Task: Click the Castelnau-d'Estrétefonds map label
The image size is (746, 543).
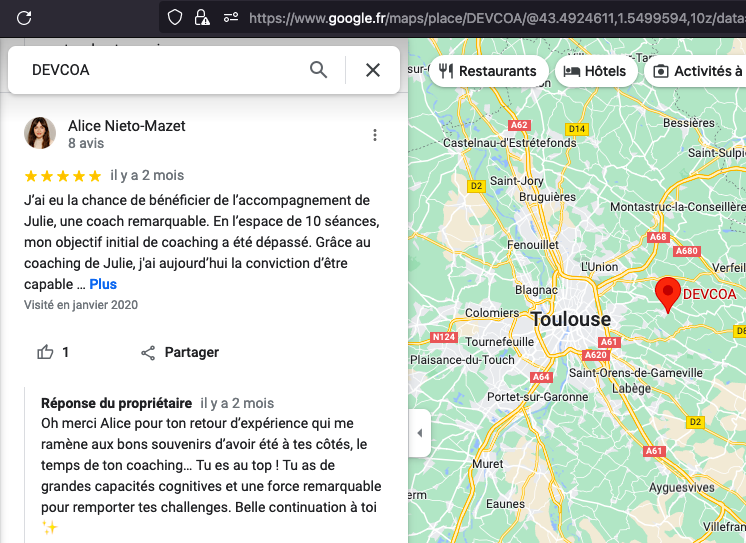Action: [510, 143]
